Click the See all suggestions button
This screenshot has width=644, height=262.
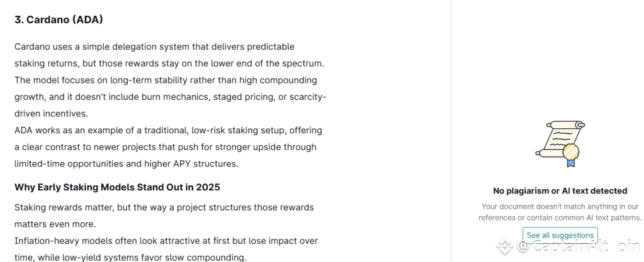[x=560, y=235]
